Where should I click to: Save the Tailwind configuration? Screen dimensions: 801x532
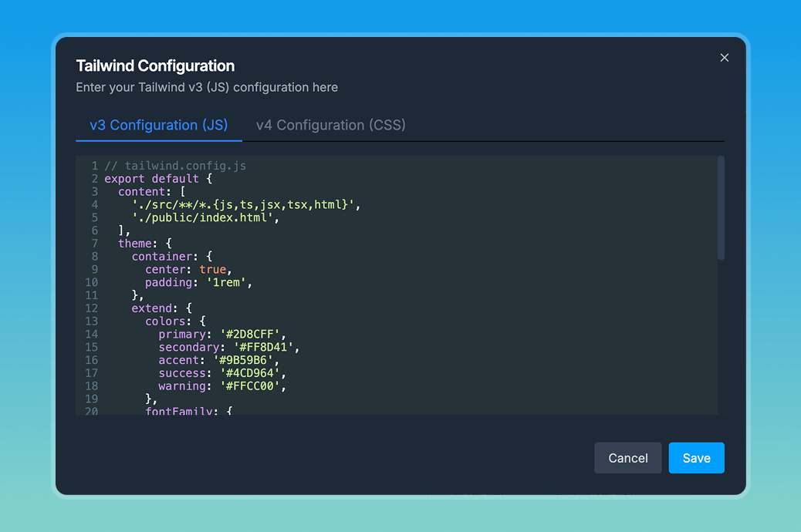click(x=696, y=458)
